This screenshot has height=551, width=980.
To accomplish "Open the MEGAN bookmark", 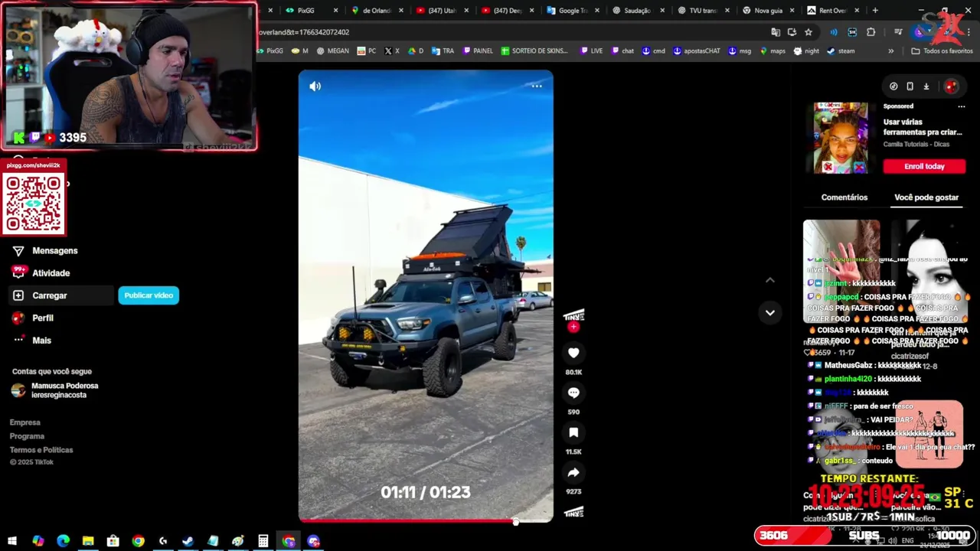I will coord(332,51).
